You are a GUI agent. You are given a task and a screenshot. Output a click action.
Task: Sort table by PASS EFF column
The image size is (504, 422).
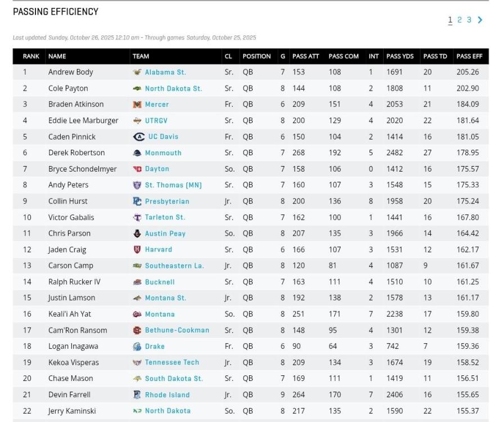pyautogui.click(x=469, y=56)
